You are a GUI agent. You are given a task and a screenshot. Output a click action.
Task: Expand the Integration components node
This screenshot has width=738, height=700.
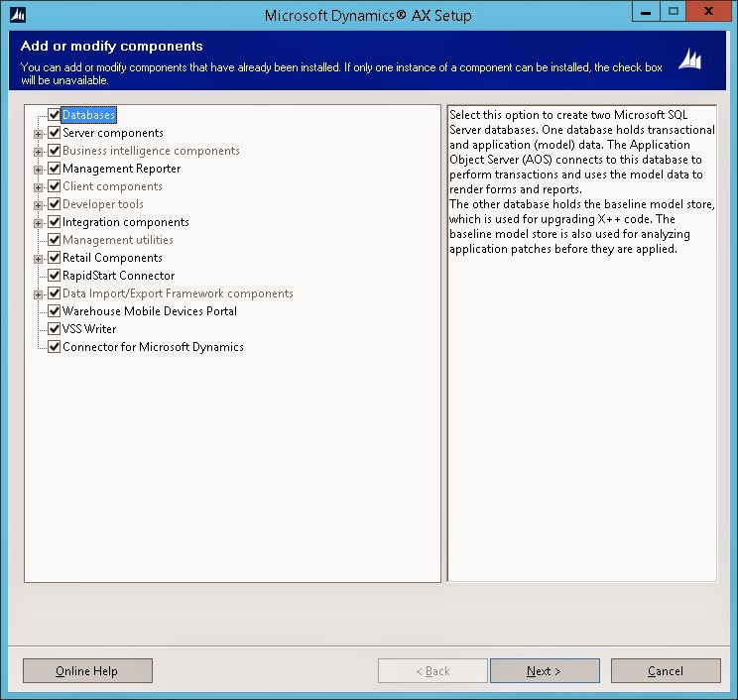pyautogui.click(x=38, y=223)
